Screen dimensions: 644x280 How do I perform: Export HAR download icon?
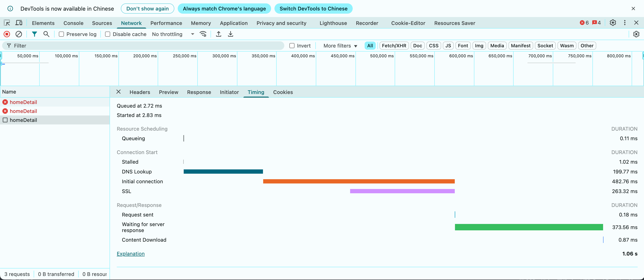pyautogui.click(x=231, y=34)
